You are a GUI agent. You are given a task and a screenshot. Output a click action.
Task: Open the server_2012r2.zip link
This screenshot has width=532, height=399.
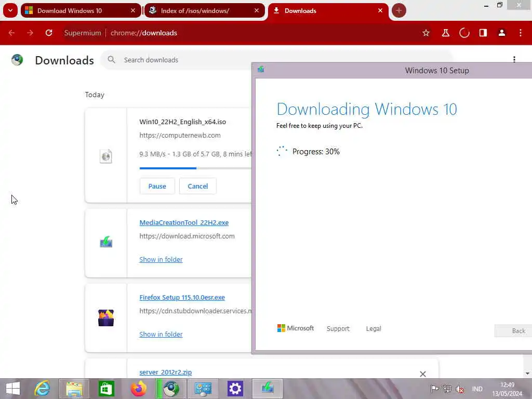[x=166, y=372]
